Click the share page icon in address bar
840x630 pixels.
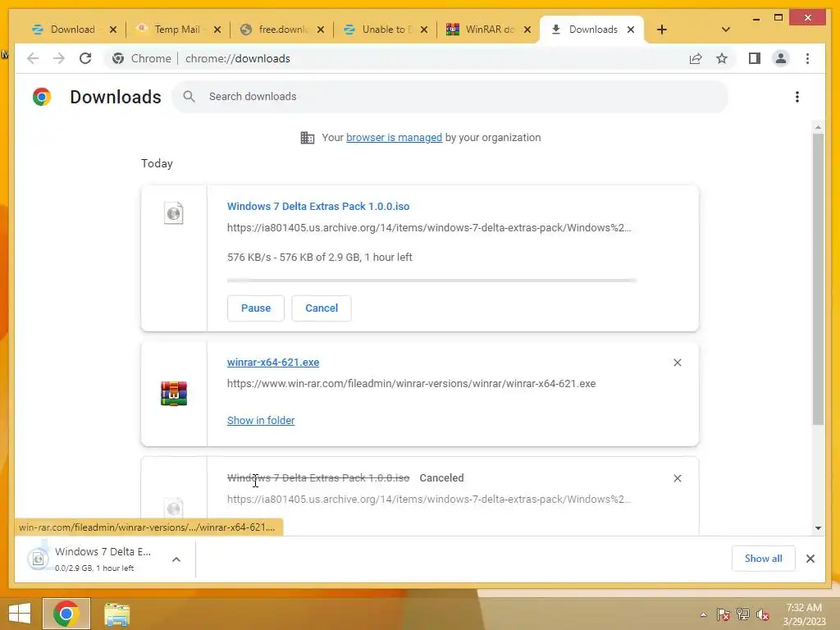tap(696, 58)
